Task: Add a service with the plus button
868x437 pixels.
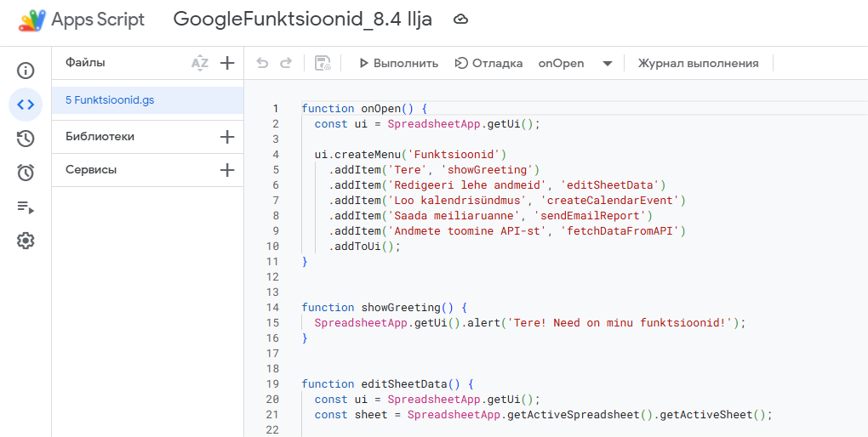Action: pos(227,170)
